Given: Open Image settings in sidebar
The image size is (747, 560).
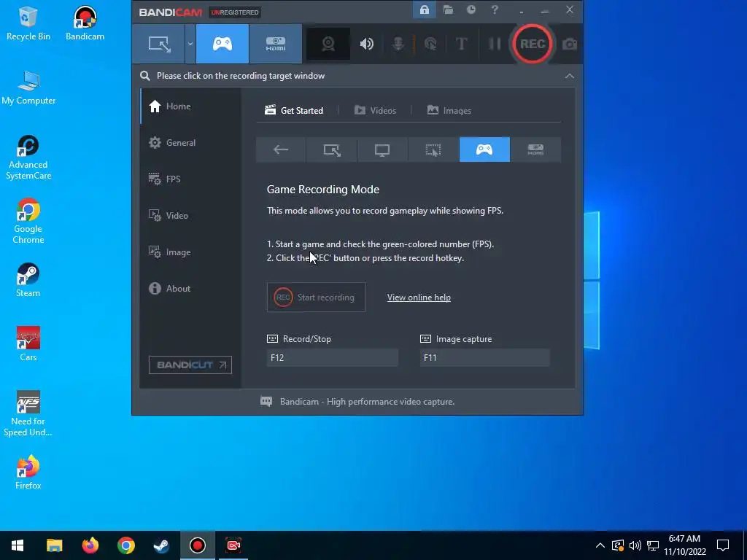Looking at the screenshot, I should click(190, 252).
